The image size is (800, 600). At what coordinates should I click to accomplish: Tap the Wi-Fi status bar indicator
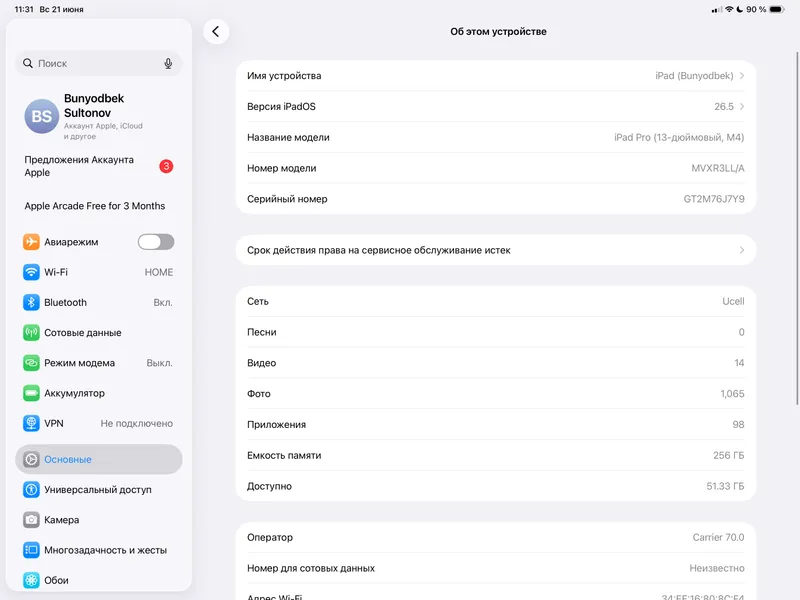tap(729, 9)
